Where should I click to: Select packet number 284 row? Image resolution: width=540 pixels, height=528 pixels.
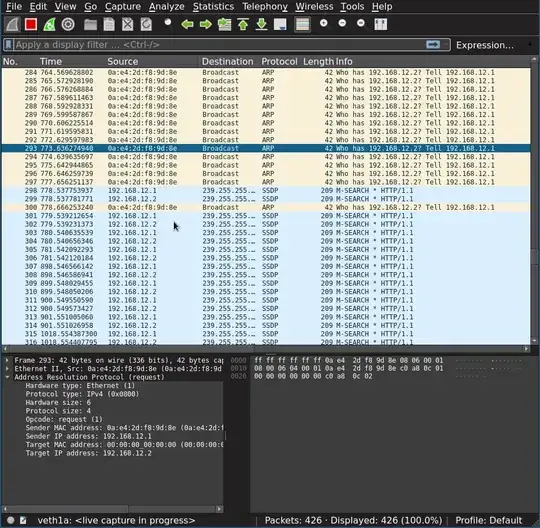(x=266, y=72)
